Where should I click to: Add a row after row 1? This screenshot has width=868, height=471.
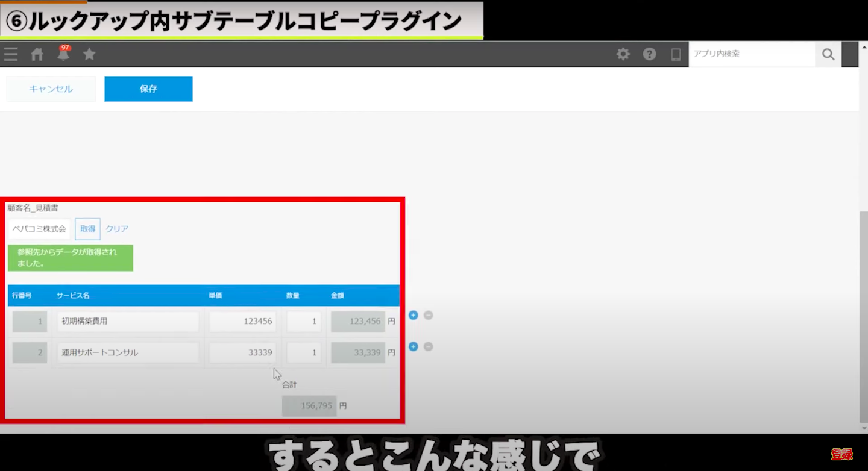tap(413, 315)
